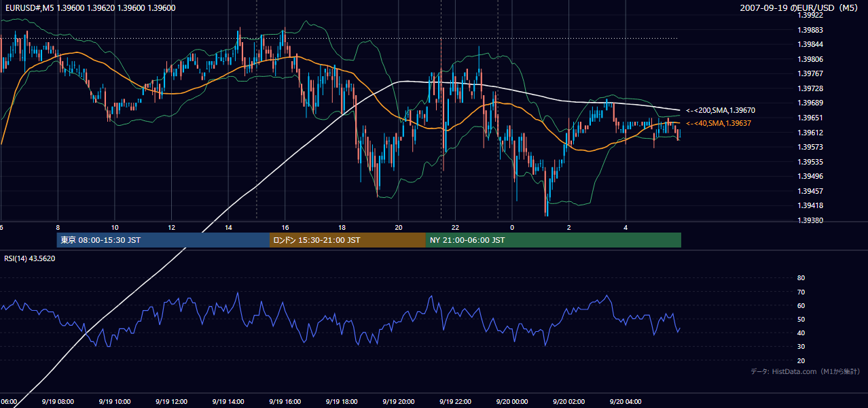Click price axis value 1.39883
Image resolution: width=868 pixels, height=408 pixels.
[x=809, y=30]
